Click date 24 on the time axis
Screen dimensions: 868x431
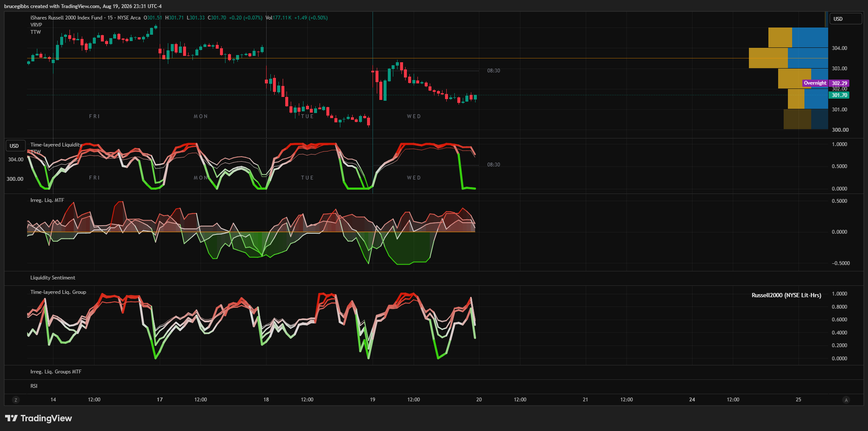tap(692, 400)
